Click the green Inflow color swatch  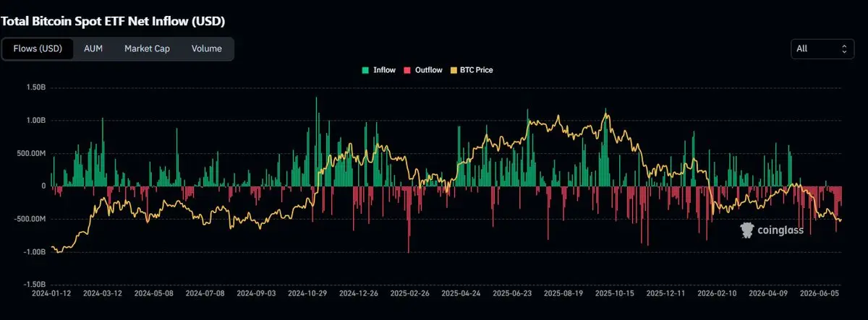pyautogui.click(x=365, y=70)
